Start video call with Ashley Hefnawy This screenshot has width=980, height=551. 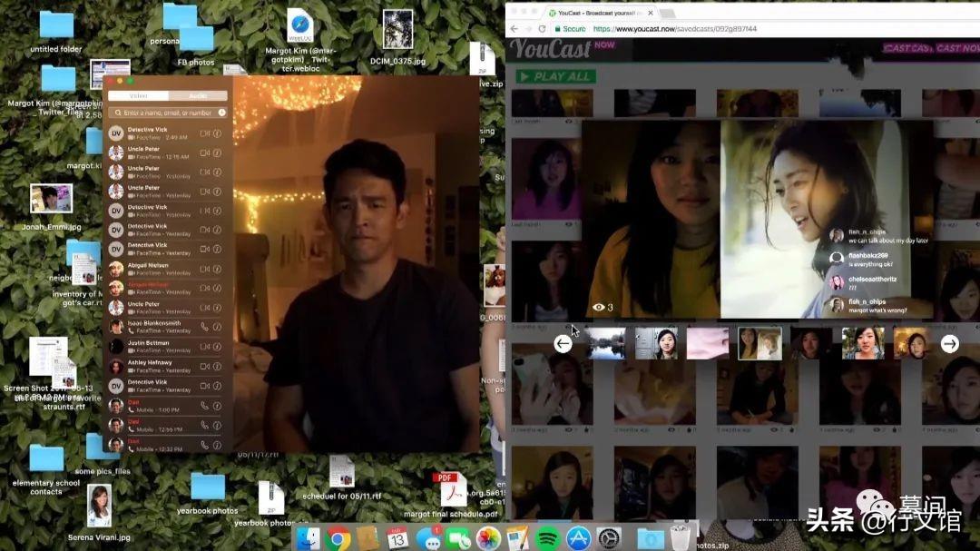(x=204, y=366)
